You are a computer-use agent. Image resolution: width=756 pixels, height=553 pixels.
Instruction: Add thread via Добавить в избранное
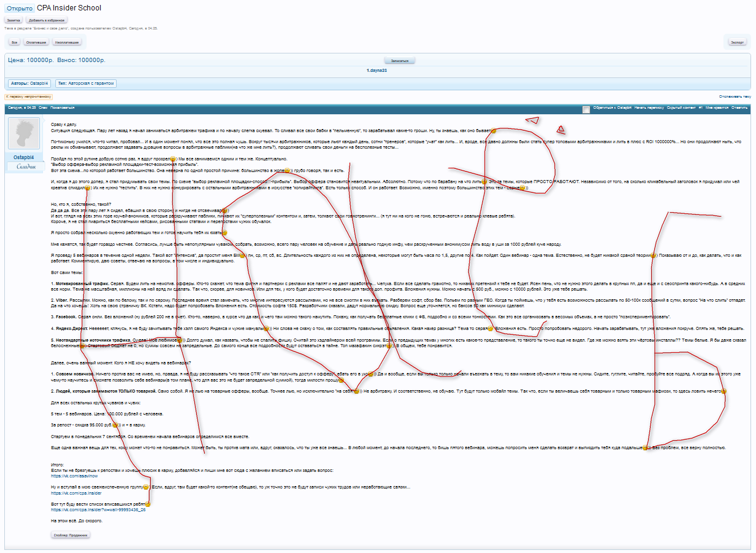coord(47,20)
